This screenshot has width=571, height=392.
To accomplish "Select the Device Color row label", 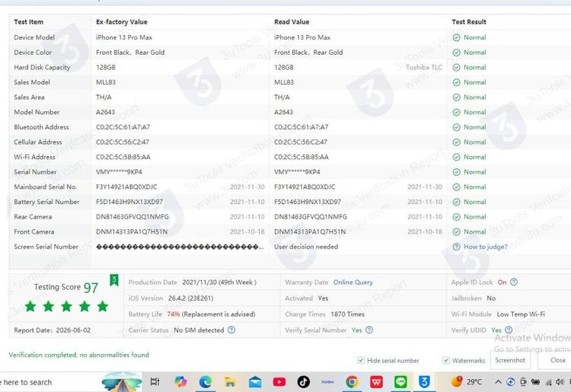I will point(33,52).
